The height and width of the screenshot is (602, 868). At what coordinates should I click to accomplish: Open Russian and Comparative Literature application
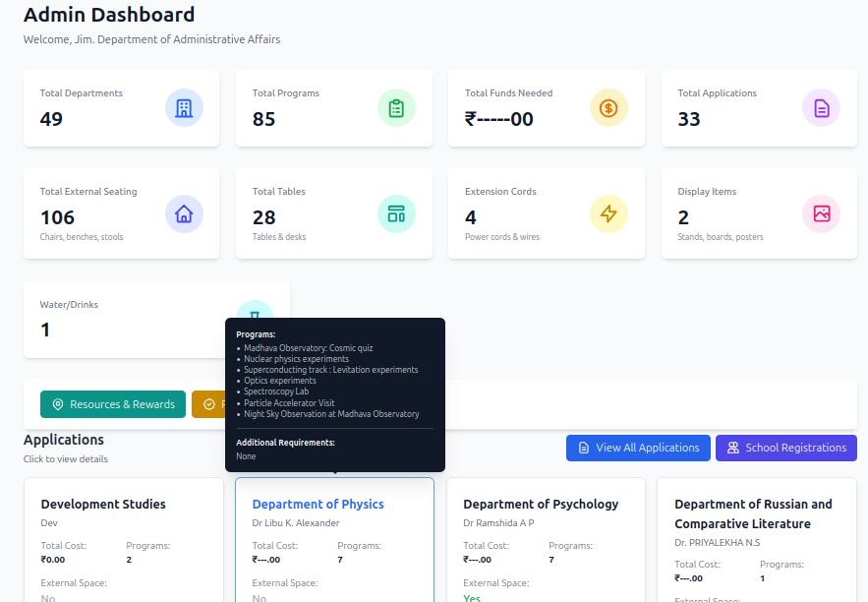pyautogui.click(x=753, y=513)
